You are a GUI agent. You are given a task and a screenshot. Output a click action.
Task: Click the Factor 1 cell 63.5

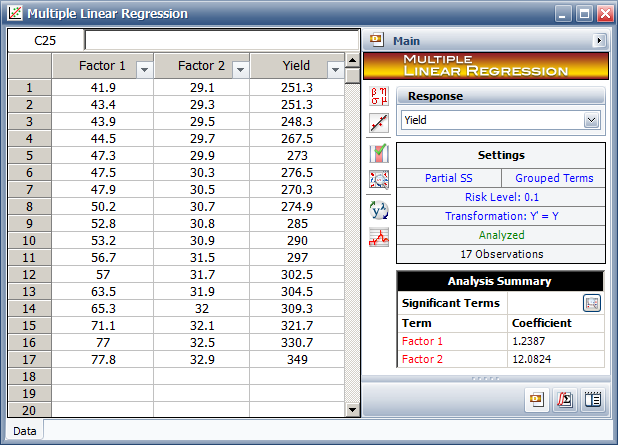103,291
